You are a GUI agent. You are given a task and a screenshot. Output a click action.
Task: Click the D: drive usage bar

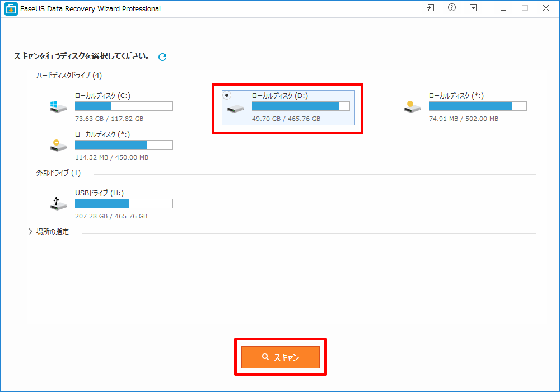(301, 106)
